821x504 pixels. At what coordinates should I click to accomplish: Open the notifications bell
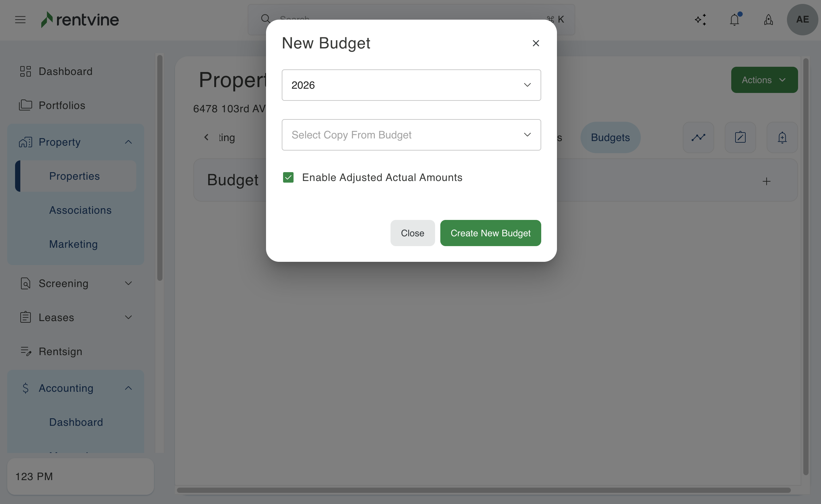coord(734,20)
